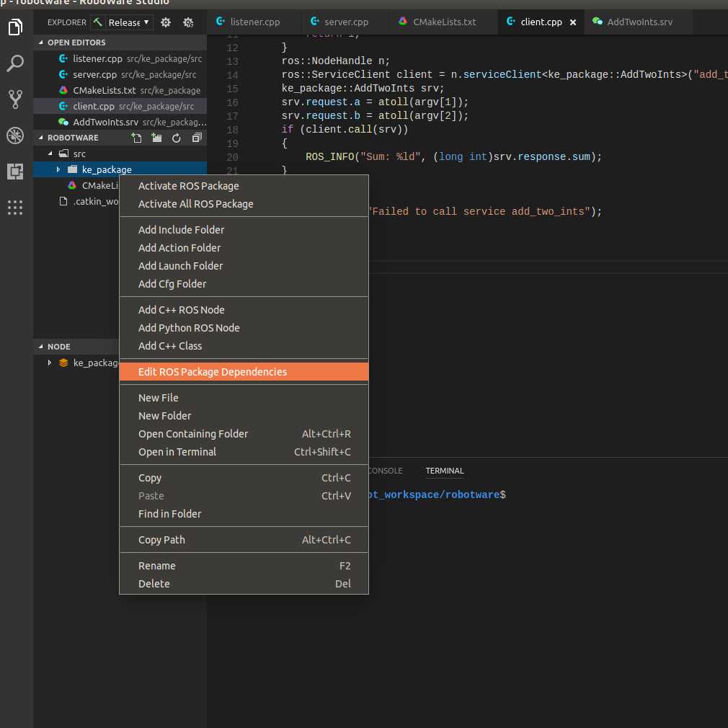Viewport: 728px width, 728px height.
Task: Choose Edit ROS Package Dependencies
Action: click(244, 372)
